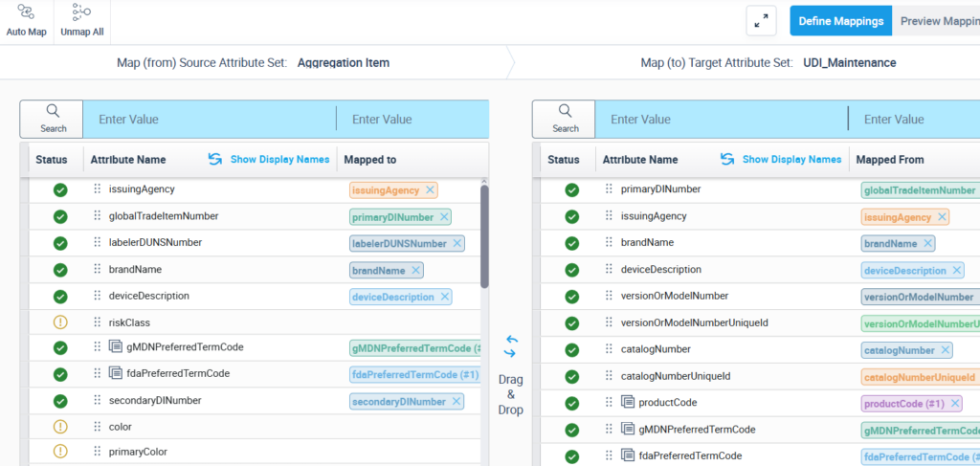Click the Drag & Drop swap arrows icon
980x466 pixels.
pyautogui.click(x=511, y=346)
